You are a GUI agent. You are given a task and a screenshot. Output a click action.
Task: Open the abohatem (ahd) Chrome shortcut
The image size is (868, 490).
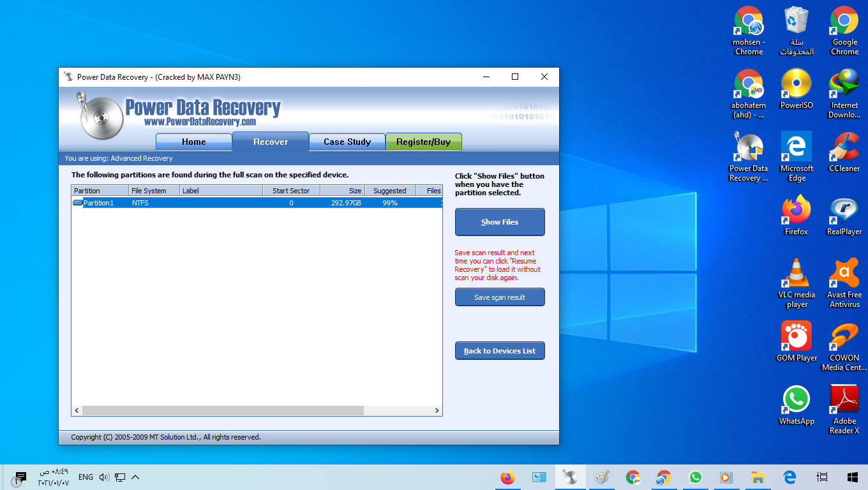tap(749, 94)
